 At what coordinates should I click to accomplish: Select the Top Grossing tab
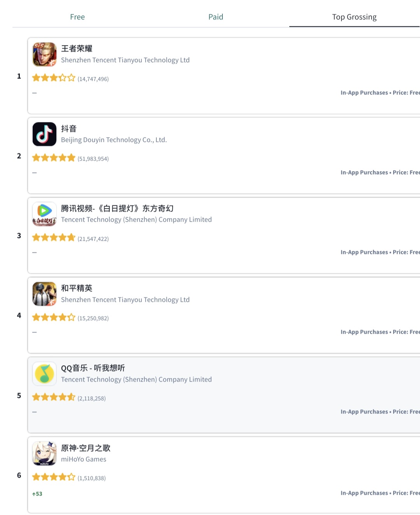(354, 17)
